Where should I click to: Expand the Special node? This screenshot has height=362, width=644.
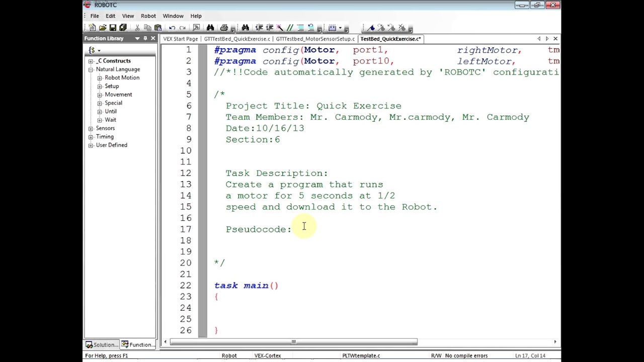click(100, 103)
